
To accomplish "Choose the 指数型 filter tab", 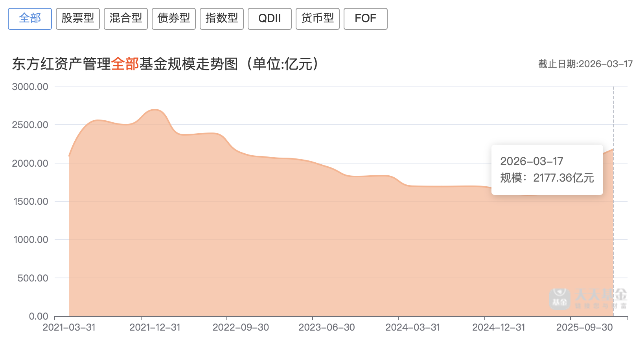I will coord(222,18).
